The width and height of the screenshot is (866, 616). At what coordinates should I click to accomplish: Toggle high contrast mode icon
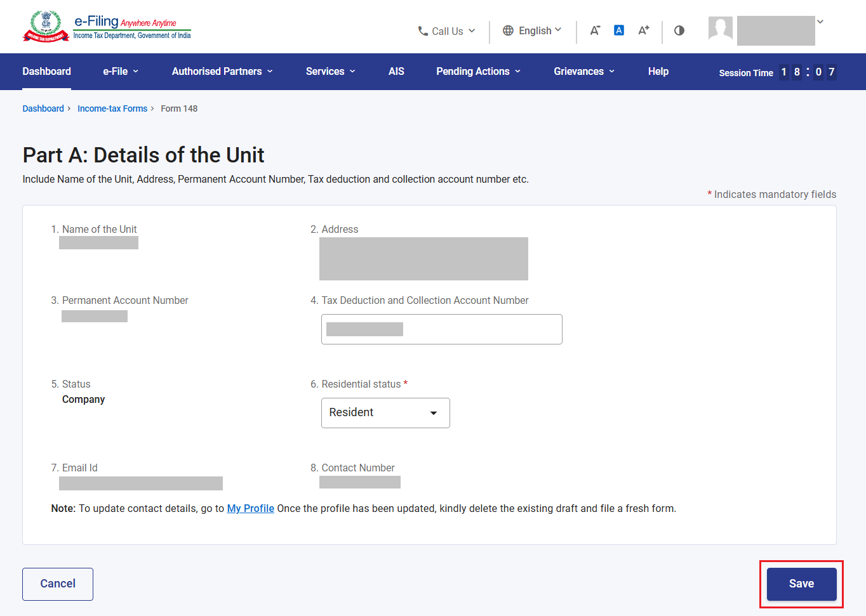pos(679,30)
